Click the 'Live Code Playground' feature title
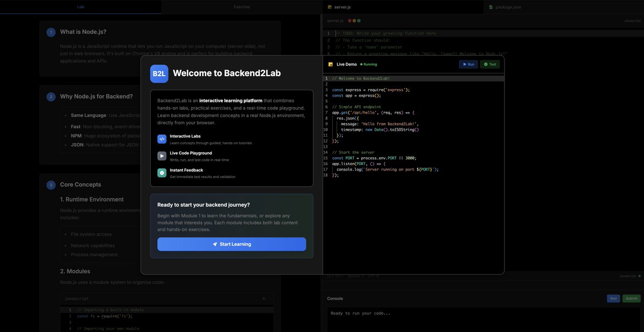 (191, 153)
